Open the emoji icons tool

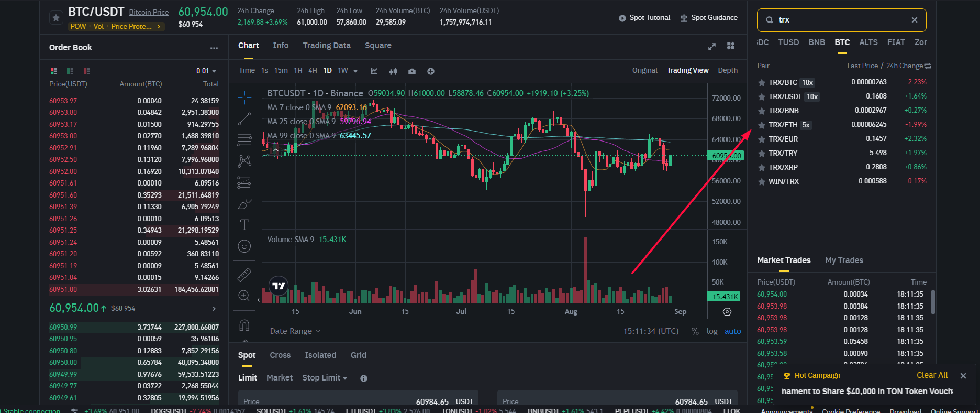pyautogui.click(x=244, y=246)
